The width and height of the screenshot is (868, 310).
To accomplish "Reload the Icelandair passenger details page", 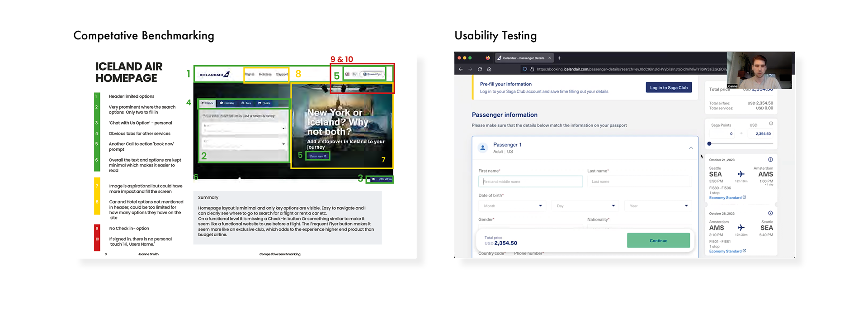I will tap(480, 69).
